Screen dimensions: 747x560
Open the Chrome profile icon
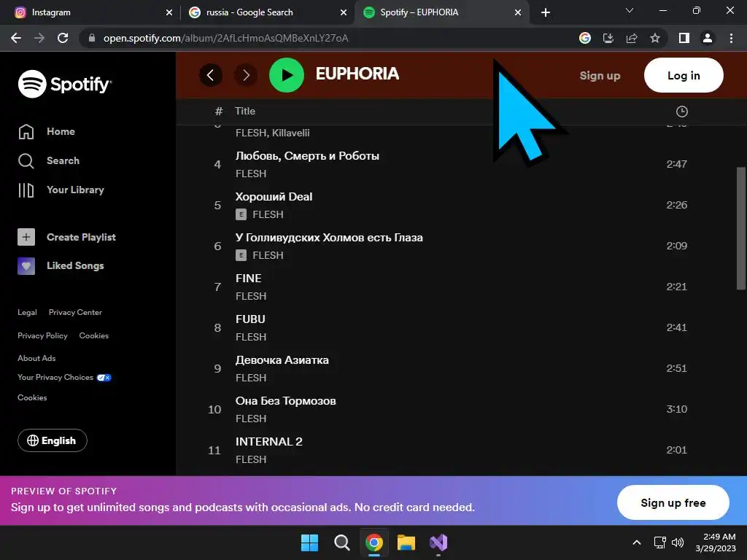click(708, 38)
